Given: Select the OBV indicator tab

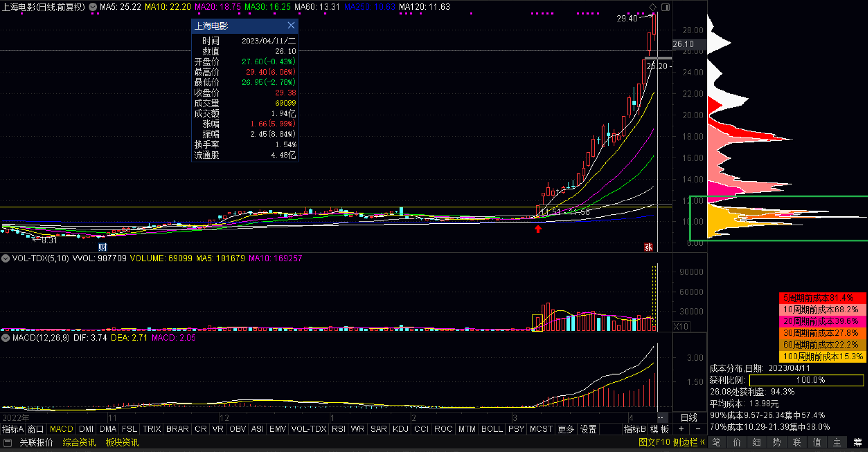Looking at the screenshot, I should coord(237,429).
